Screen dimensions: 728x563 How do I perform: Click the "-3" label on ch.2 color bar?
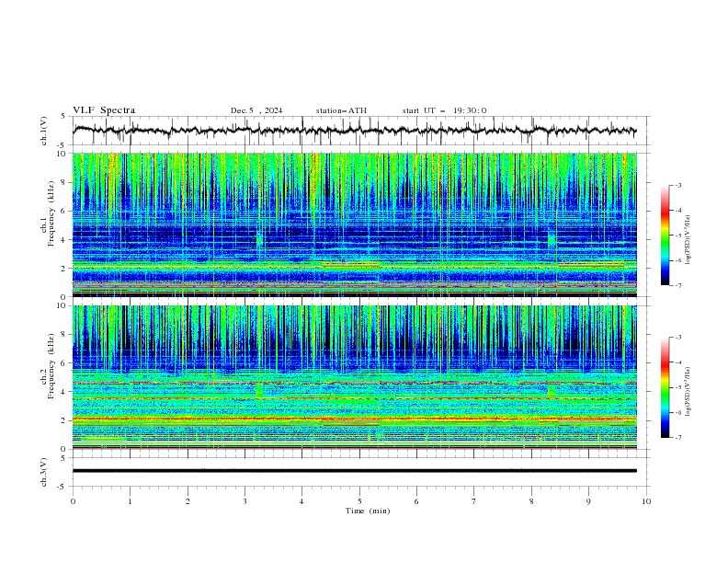pyautogui.click(x=678, y=338)
